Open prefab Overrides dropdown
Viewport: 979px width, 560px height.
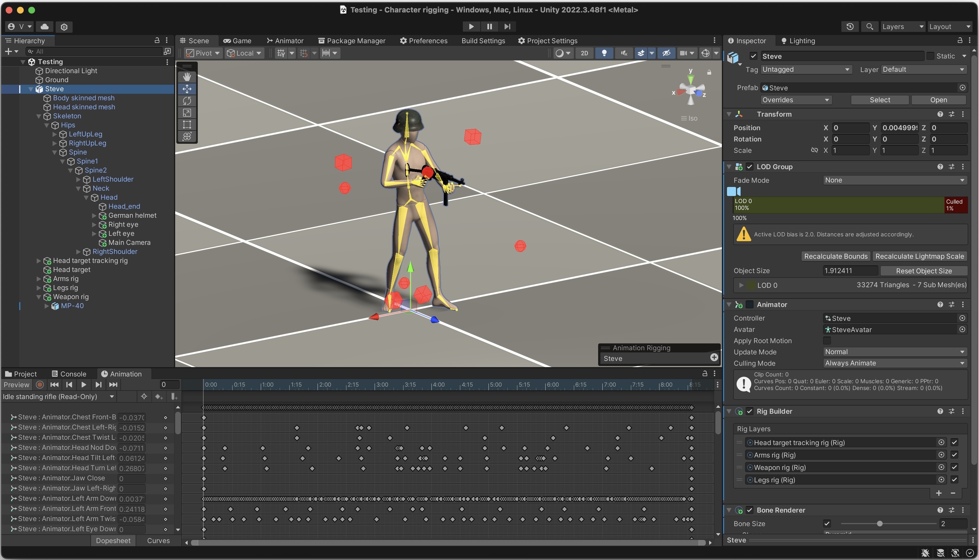pyautogui.click(x=796, y=100)
